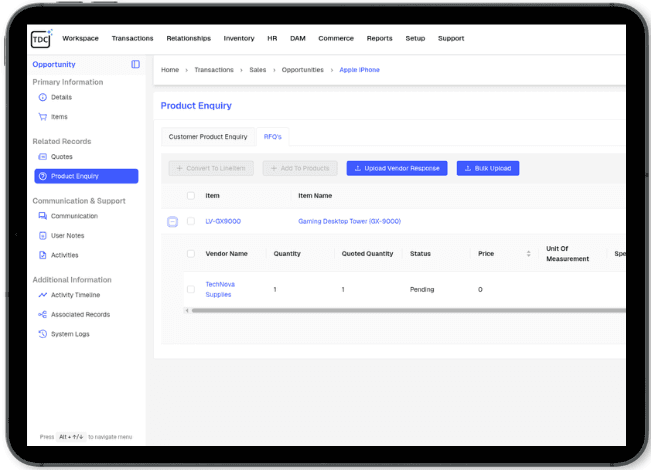Click the Quotes icon in Related Records

[42, 157]
